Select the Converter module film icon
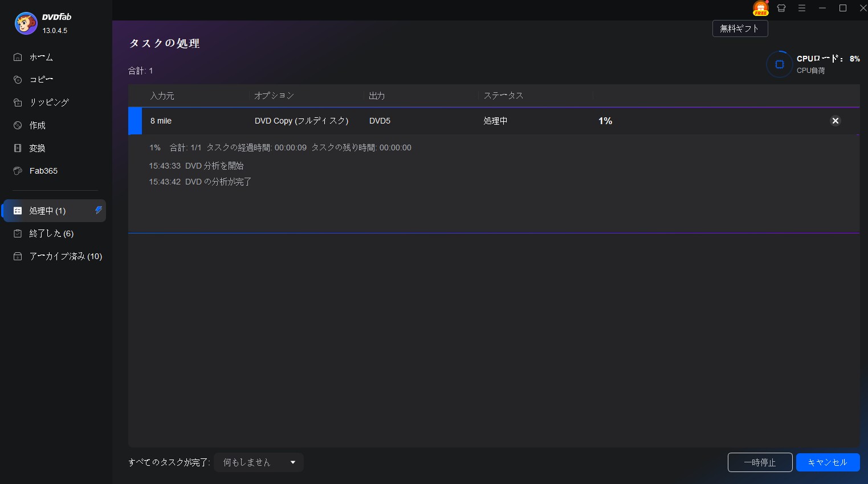Viewport: 868px width, 484px height. click(18, 148)
